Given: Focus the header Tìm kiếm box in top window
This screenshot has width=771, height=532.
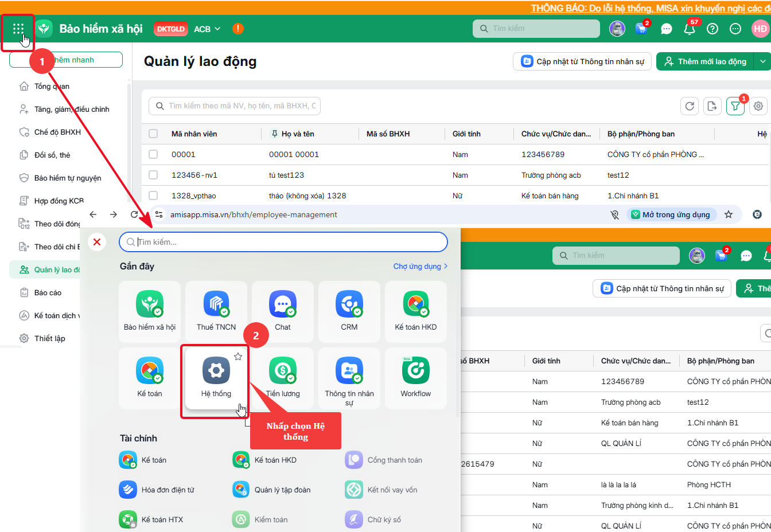Looking at the screenshot, I should point(536,29).
